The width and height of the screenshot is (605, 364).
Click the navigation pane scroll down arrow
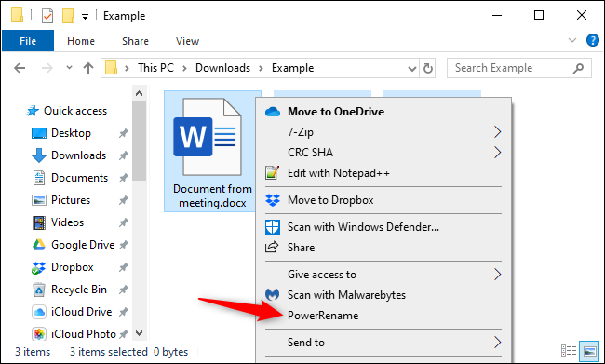click(140, 333)
